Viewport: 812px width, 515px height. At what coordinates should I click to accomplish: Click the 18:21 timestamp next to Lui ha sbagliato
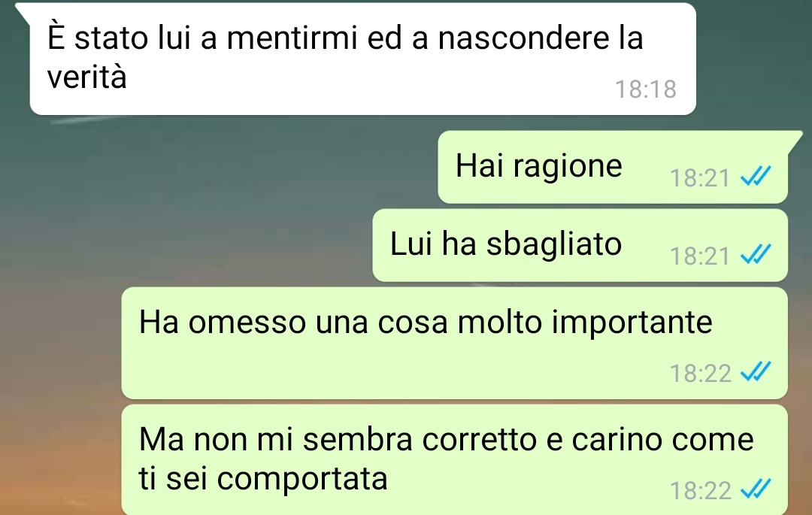coord(700,256)
